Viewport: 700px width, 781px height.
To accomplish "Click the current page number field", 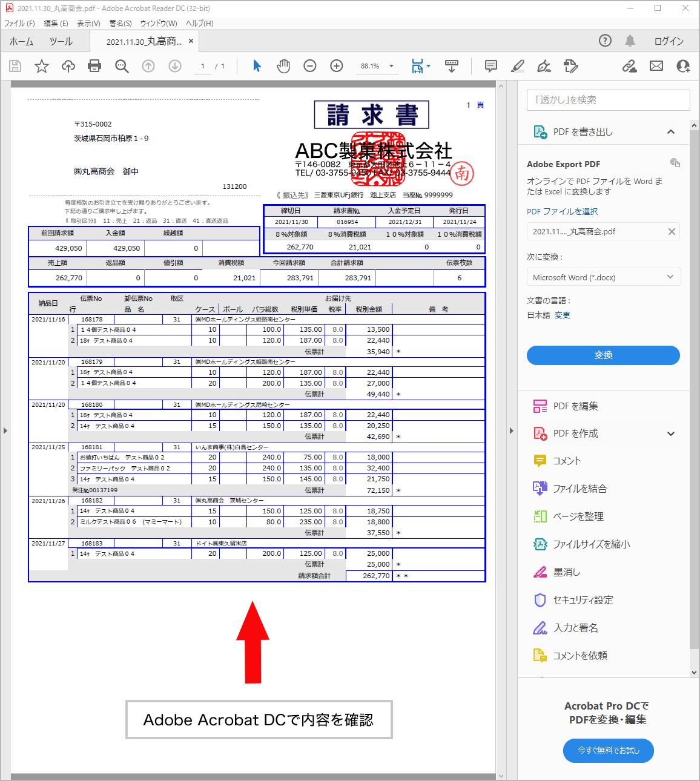I will pyautogui.click(x=203, y=66).
